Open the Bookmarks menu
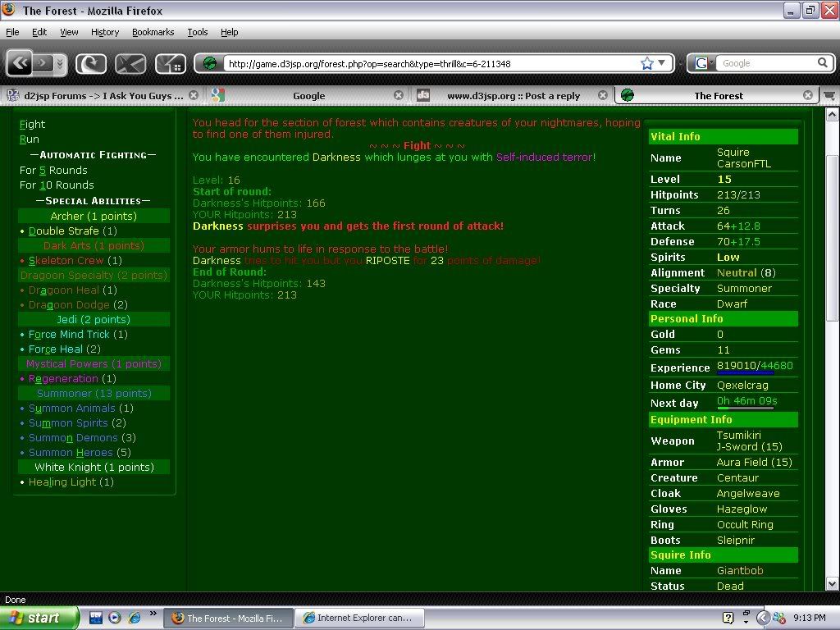The width and height of the screenshot is (840, 630). [153, 32]
